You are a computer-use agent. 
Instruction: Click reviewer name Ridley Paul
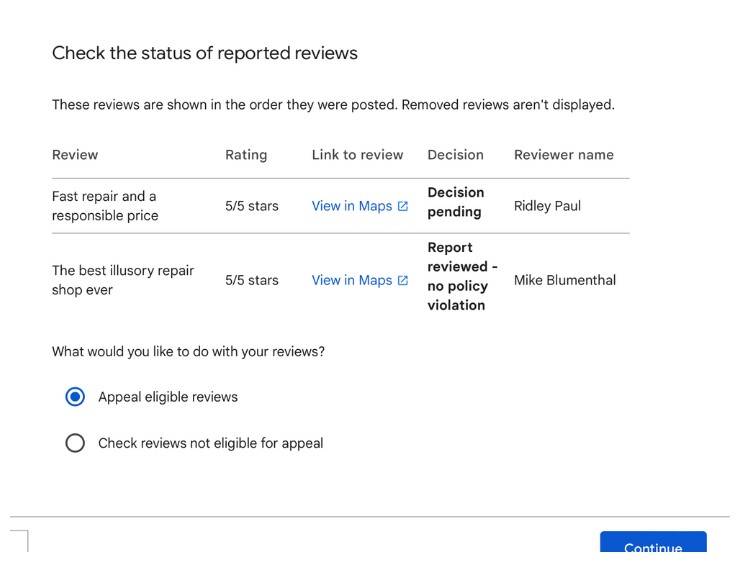click(547, 206)
